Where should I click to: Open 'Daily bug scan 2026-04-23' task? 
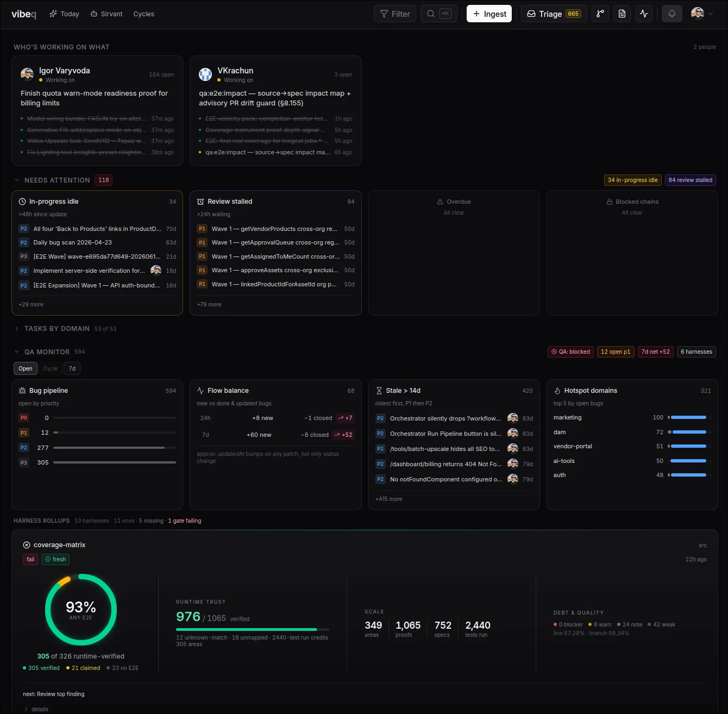coord(97,242)
